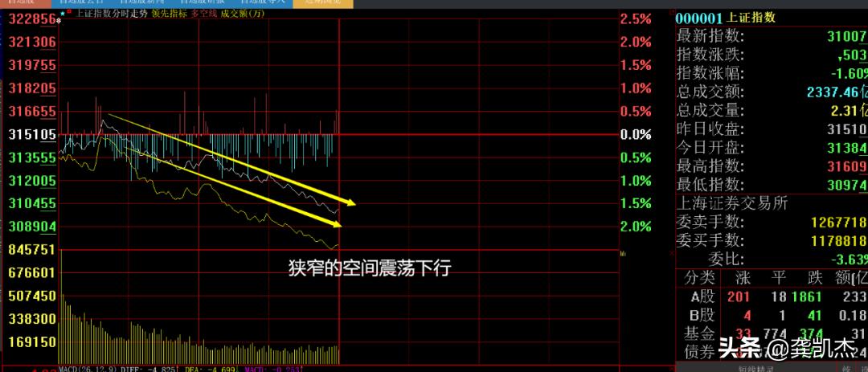Click the B股 row label
This screenshot has width=868, height=372.
703,316
